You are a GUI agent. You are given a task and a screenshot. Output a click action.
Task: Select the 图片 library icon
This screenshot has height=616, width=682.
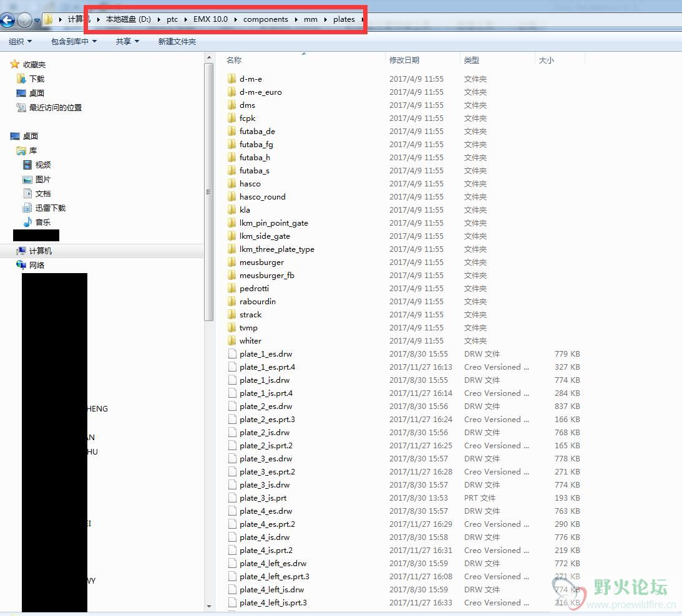(x=27, y=179)
